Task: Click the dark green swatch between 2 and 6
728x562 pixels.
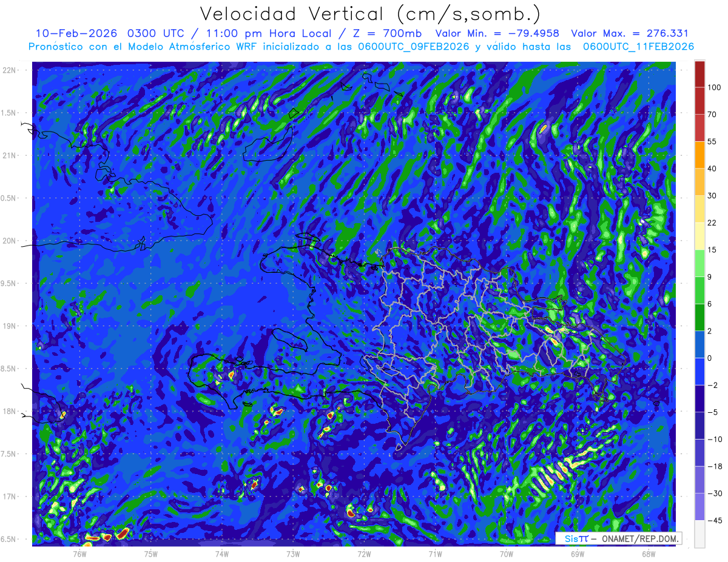Action: click(x=699, y=317)
